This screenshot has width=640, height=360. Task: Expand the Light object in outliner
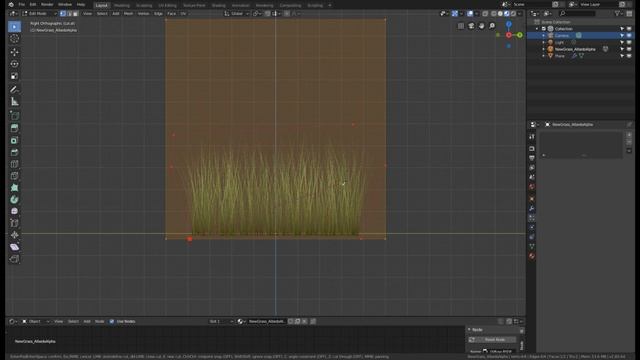click(544, 42)
